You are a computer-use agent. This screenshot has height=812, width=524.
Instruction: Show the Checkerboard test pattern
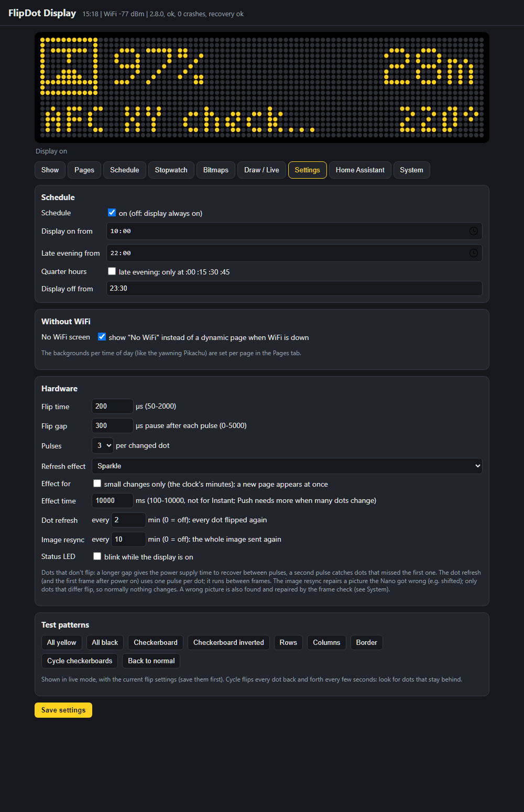click(x=156, y=643)
